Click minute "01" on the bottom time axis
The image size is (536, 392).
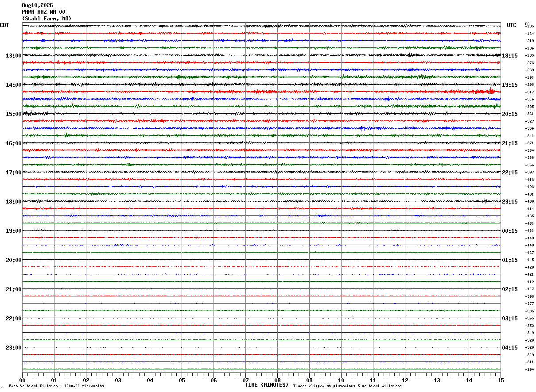[54, 380]
